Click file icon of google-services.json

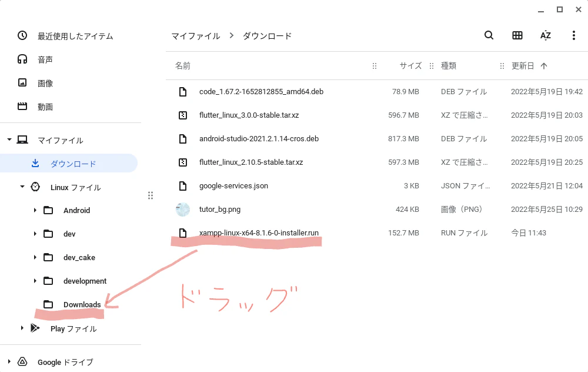[183, 186]
